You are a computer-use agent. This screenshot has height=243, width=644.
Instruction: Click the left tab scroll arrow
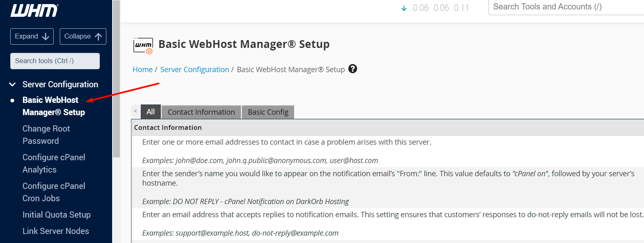tap(135, 111)
